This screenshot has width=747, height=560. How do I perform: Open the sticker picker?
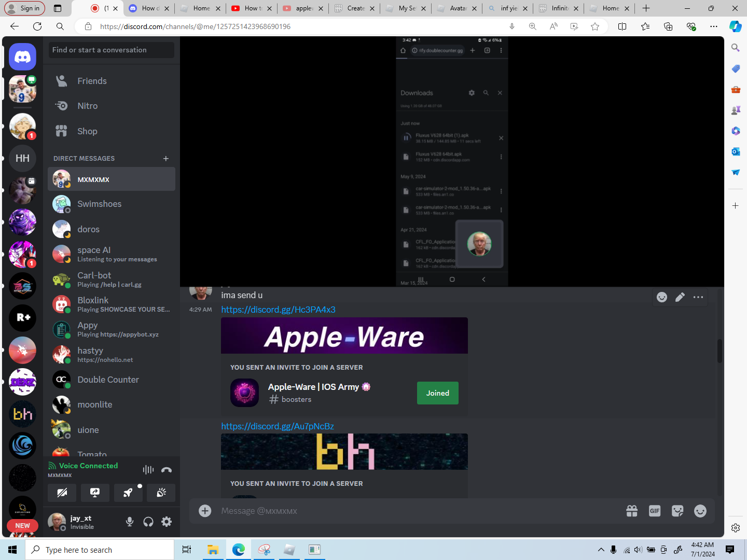coord(677,511)
